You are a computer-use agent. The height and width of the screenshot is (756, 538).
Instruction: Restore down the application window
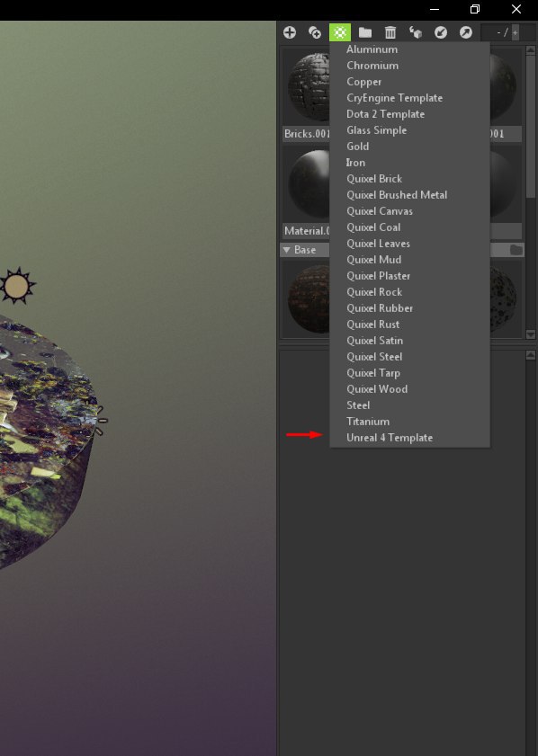click(x=475, y=9)
